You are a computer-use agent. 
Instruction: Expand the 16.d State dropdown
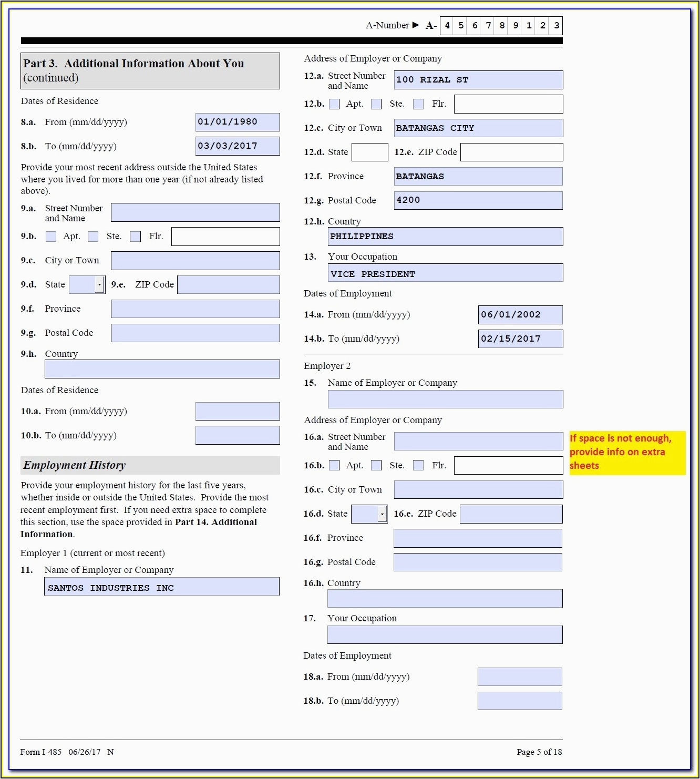pos(382,514)
